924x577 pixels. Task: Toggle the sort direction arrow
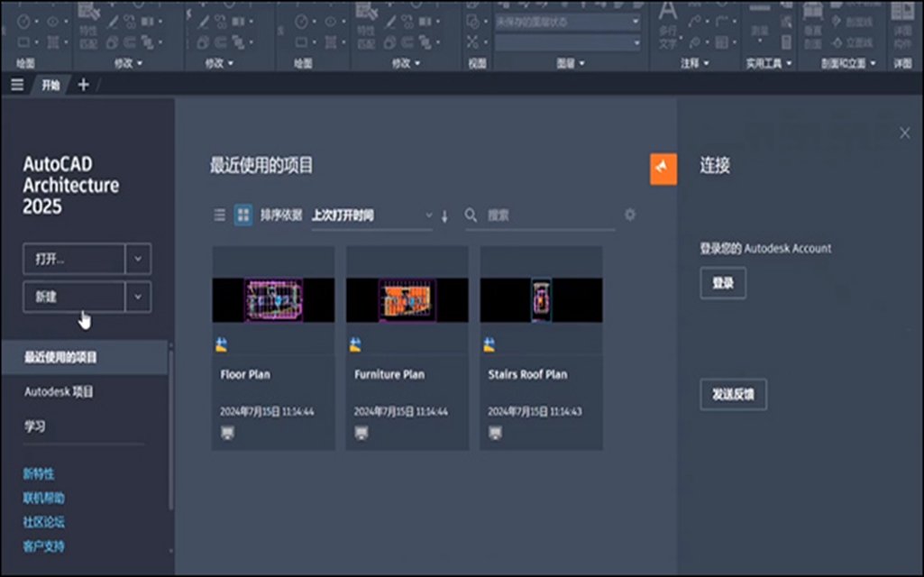pos(445,216)
